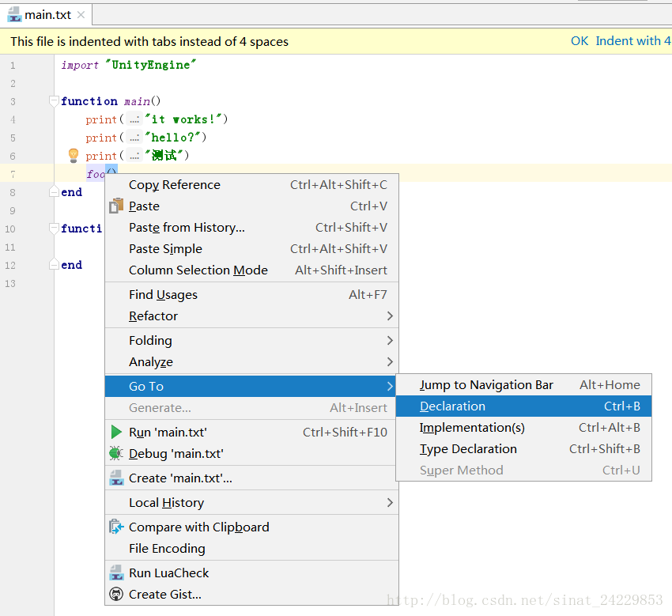Viewport: 672px width, 616px height.
Task: Select Declaration in the Go To submenu
Action: click(523, 406)
